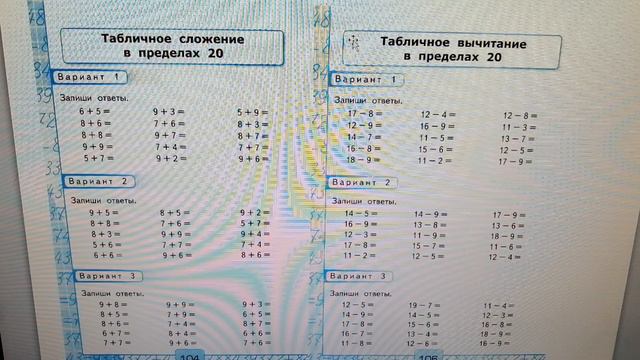
Task: Click 'Запиши ответы.' under subtraction Вариант 1
Action: (x=369, y=100)
